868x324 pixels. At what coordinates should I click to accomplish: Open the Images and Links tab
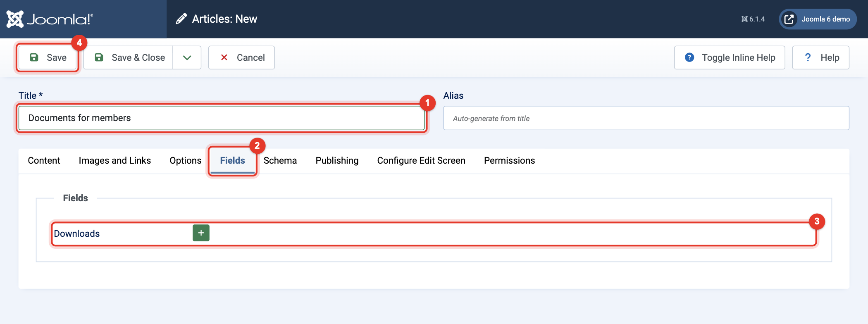tap(115, 160)
